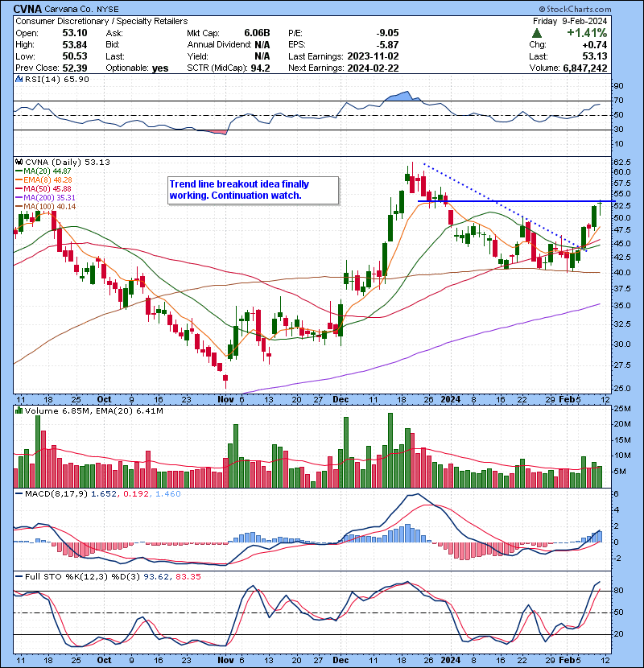Click the 25.0 price axis label
644x668 pixels.
(621, 389)
